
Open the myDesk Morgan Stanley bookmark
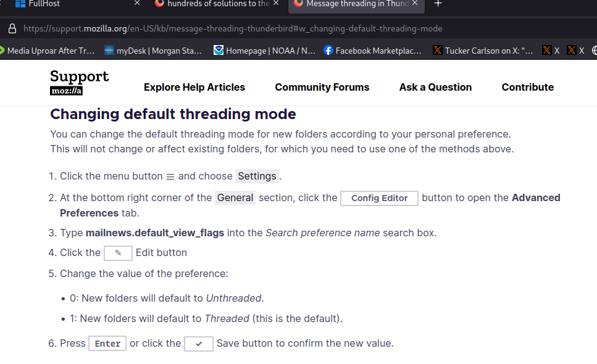coord(153,51)
